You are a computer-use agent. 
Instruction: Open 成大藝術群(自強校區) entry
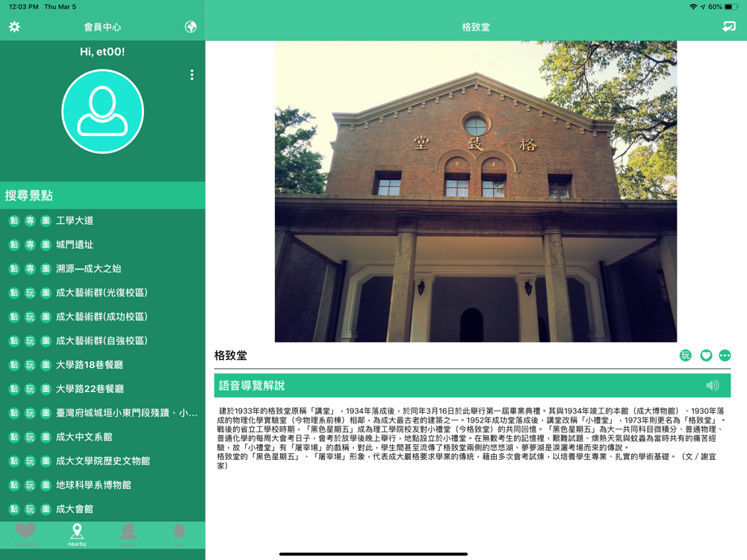102,340
